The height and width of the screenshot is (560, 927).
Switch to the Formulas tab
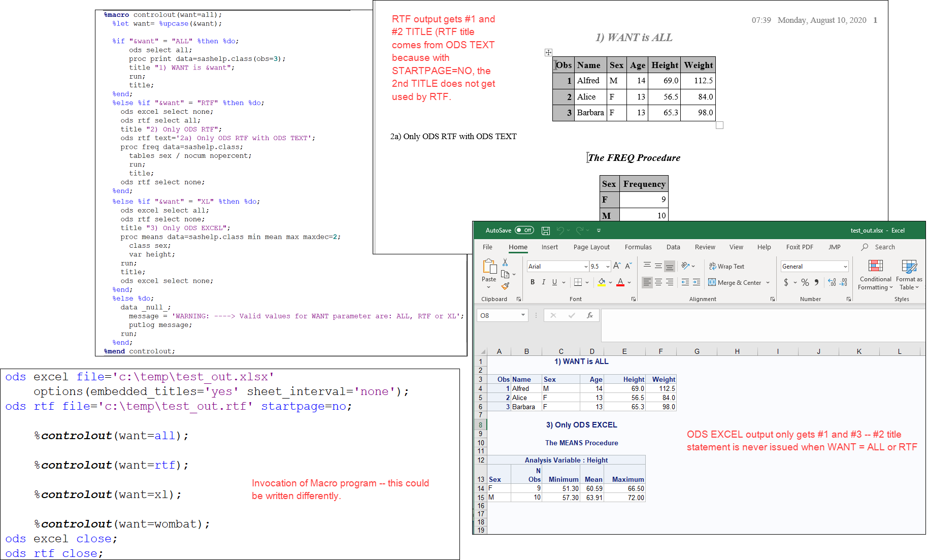tap(638, 247)
